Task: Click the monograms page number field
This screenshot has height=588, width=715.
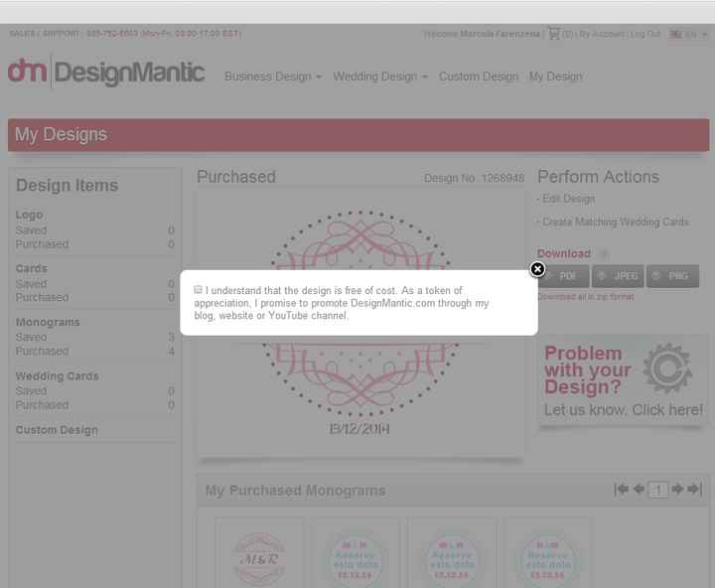Action: (658, 490)
